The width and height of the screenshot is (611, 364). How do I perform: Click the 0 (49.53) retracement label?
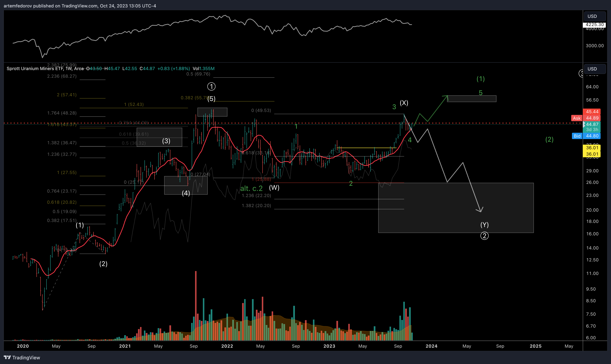[x=261, y=111]
